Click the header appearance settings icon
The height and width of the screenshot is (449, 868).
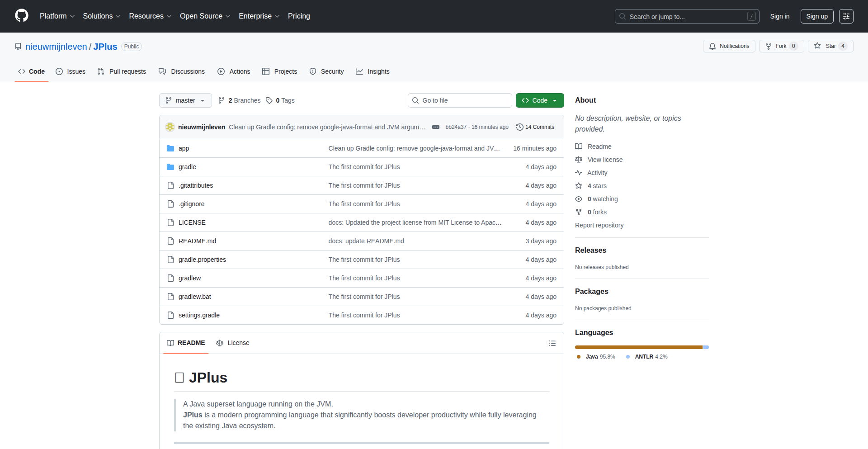click(x=846, y=16)
